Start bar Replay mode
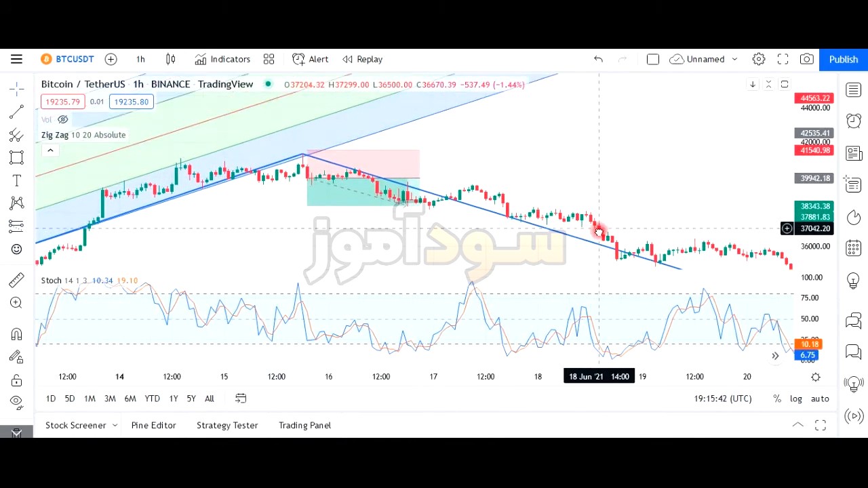This screenshot has width=868, height=488. (x=362, y=59)
